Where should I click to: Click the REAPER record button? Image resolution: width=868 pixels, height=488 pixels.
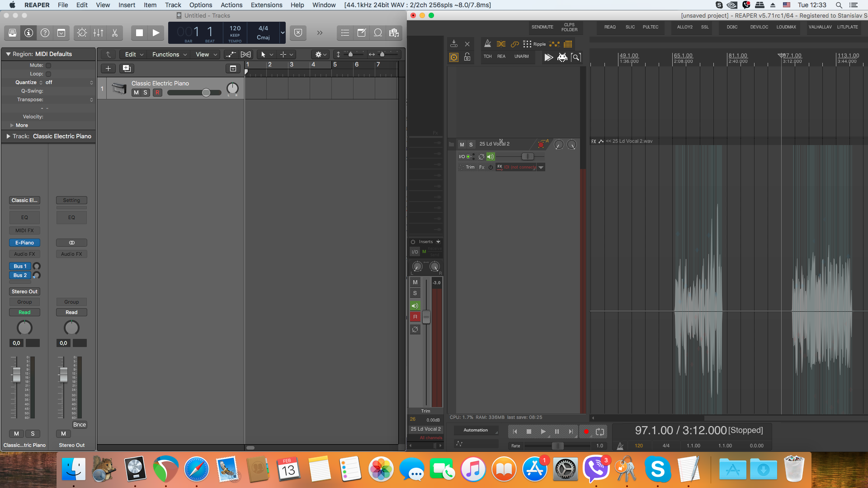click(x=586, y=432)
